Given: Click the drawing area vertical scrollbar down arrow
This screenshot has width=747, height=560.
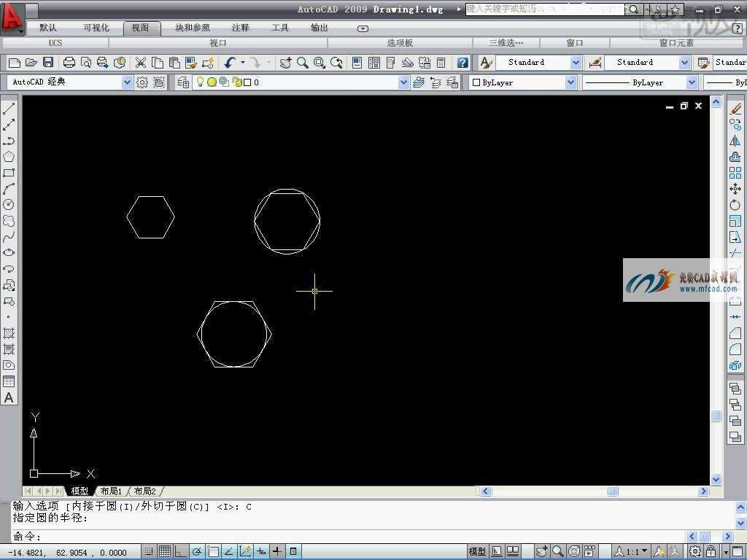Looking at the screenshot, I should tap(716, 479).
